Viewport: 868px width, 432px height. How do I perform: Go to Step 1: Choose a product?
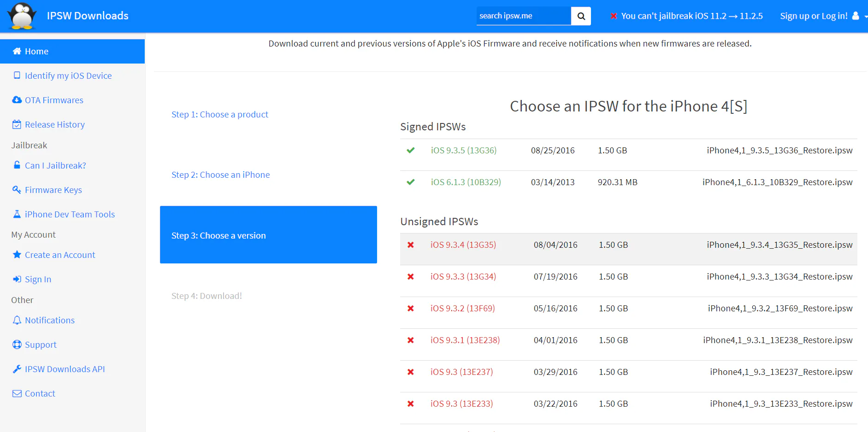220,114
